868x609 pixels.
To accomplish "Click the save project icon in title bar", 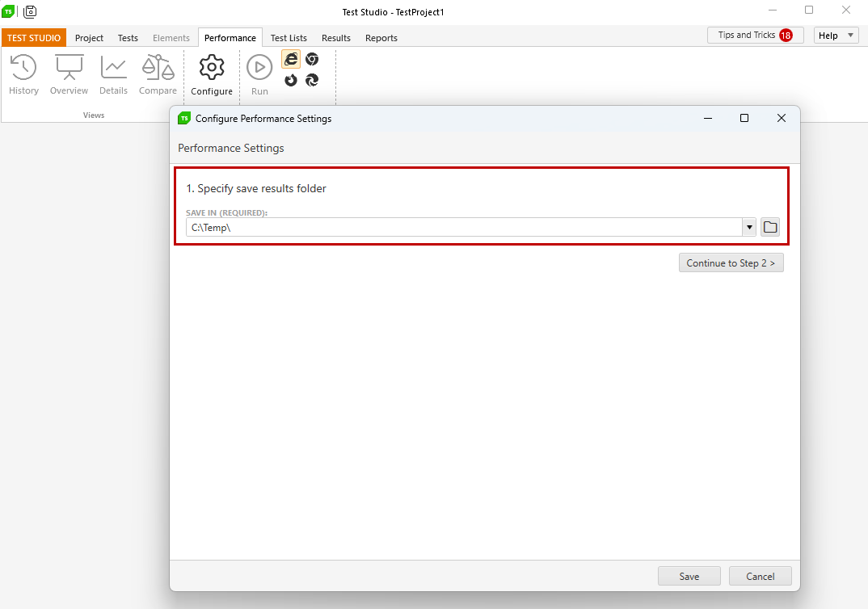I will (30, 11).
